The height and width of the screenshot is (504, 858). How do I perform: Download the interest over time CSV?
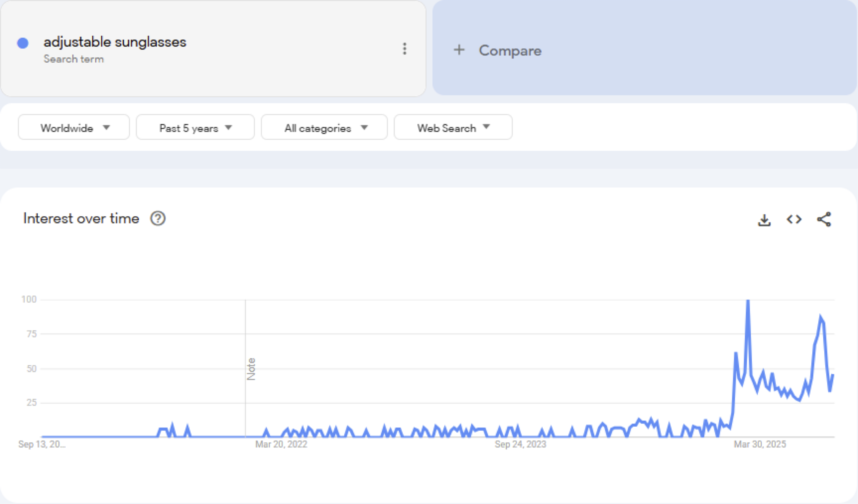point(764,220)
